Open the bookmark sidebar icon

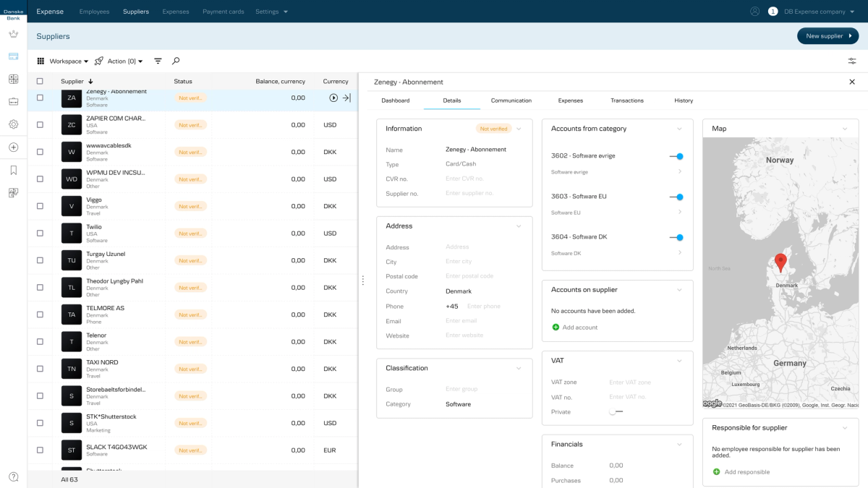(x=13, y=171)
